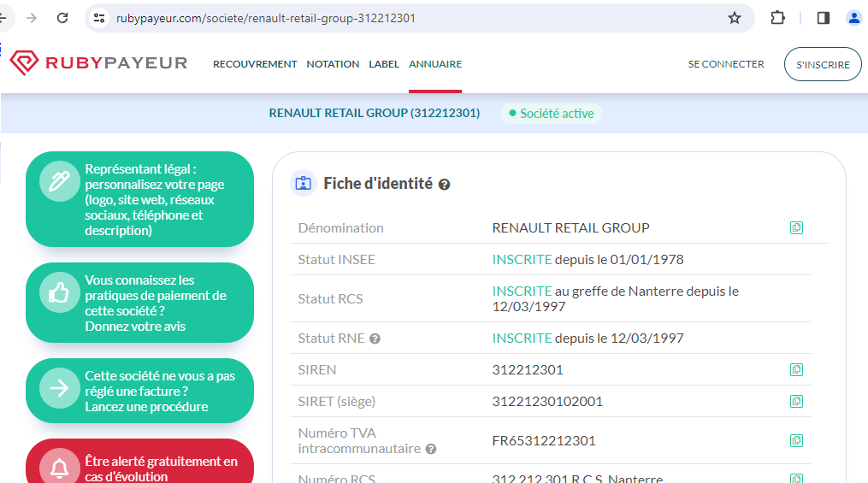
Task: Click the S'INSCRIRE button
Action: tap(823, 64)
